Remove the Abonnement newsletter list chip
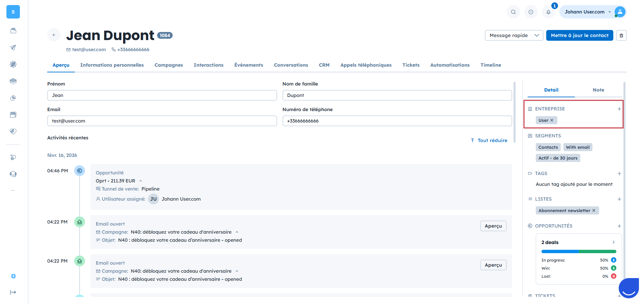 click(x=594, y=210)
